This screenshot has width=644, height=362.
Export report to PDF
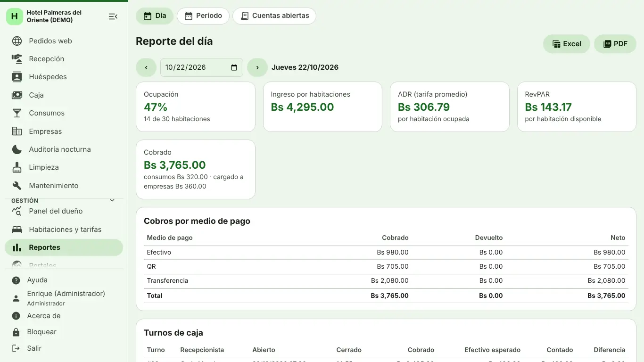615,44
